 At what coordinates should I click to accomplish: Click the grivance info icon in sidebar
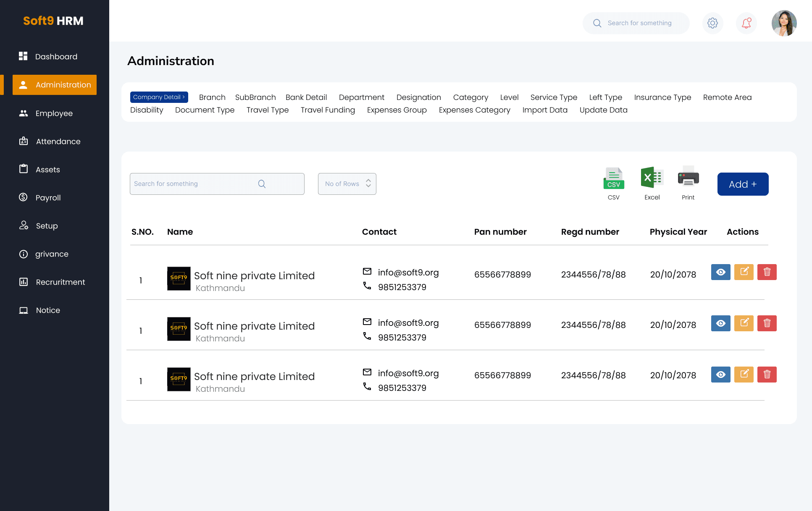(23, 254)
